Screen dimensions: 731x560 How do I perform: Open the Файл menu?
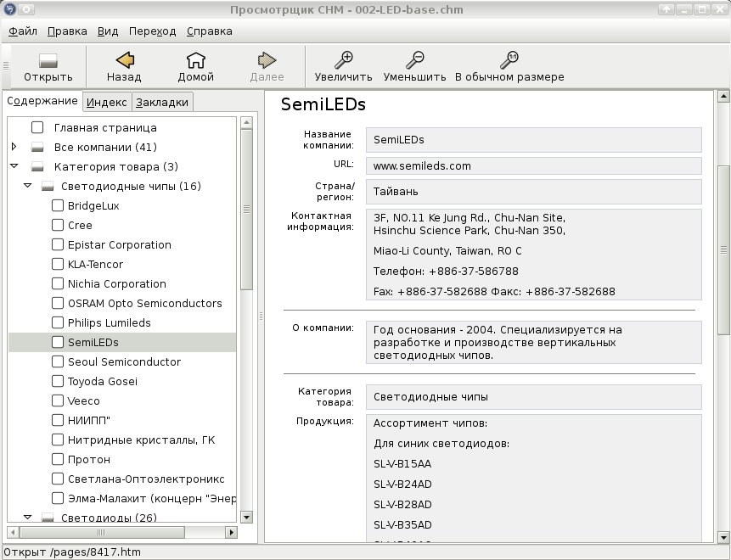tap(23, 31)
